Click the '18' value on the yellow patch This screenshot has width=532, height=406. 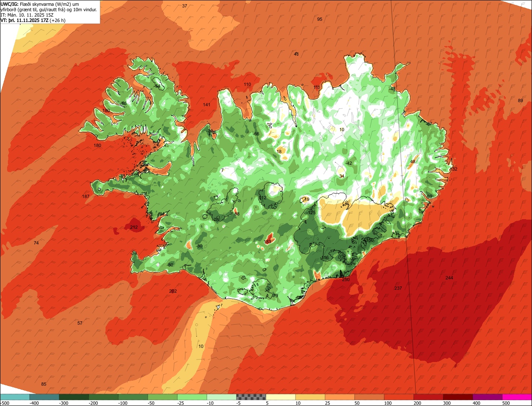point(279,152)
